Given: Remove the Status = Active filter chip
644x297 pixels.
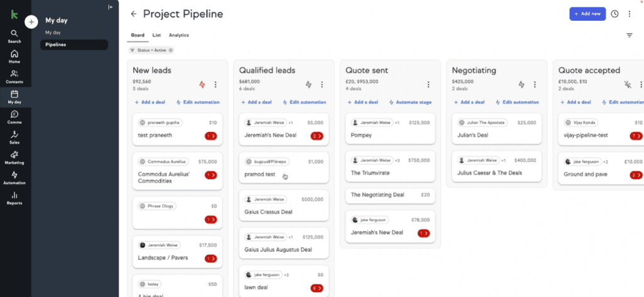Looking at the screenshot, I should 170,50.
